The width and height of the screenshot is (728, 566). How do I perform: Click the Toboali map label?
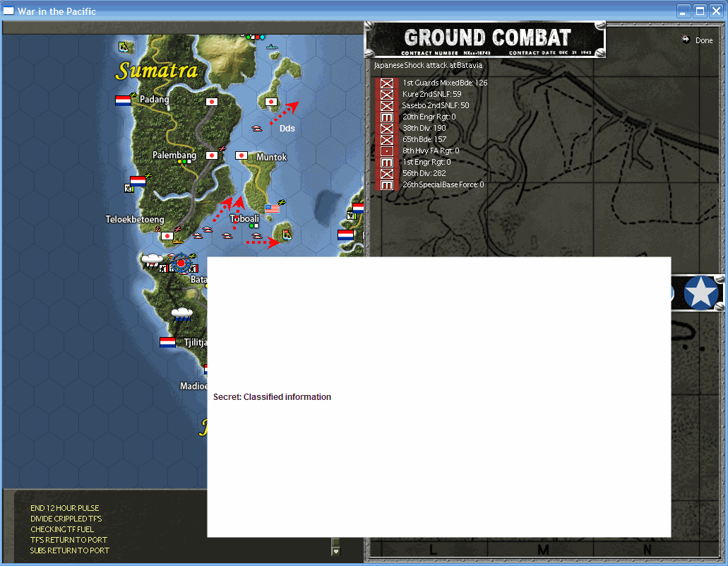[x=244, y=218]
